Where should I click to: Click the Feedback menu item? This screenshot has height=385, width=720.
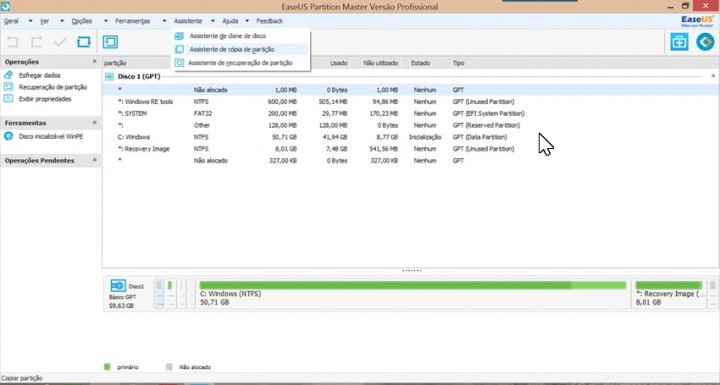coord(270,21)
